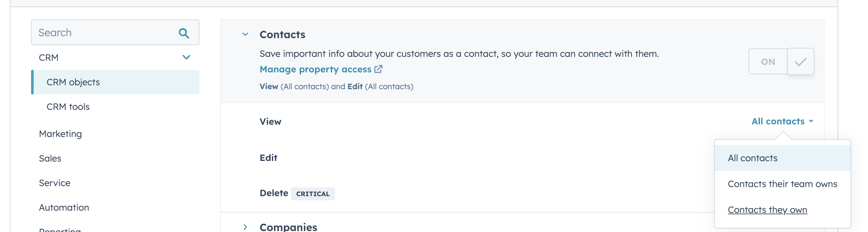The height and width of the screenshot is (232, 868).
Task: Click the CRITICAL badge beside Delete
Action: 313,194
